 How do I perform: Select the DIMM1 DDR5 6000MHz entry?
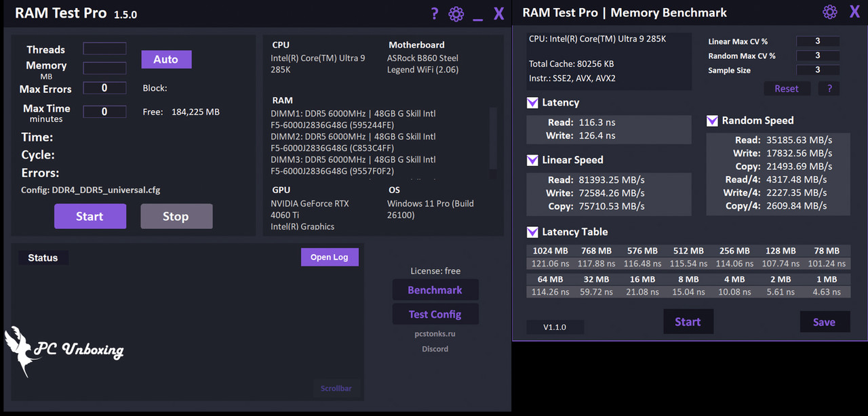pyautogui.click(x=353, y=119)
